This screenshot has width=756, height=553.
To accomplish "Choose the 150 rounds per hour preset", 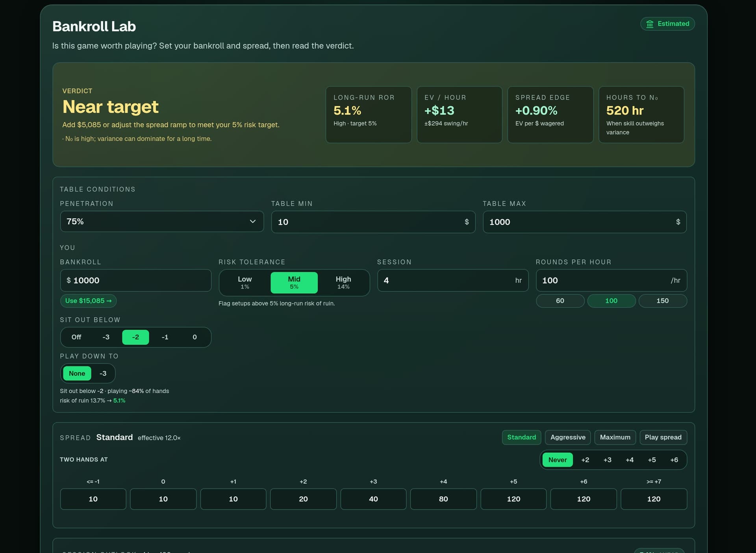I will pos(662,301).
